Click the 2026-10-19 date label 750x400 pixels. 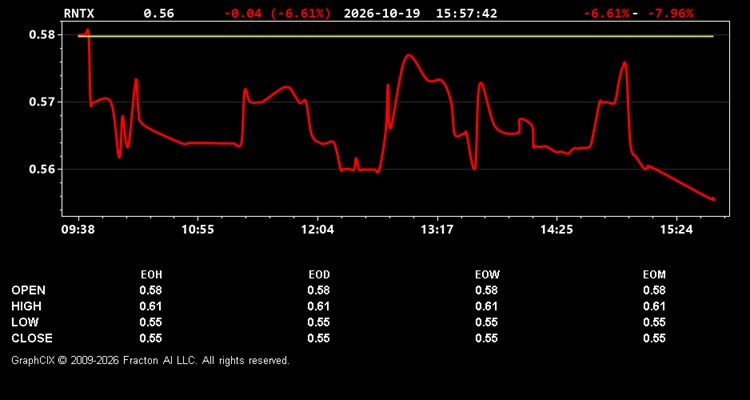pos(382,13)
